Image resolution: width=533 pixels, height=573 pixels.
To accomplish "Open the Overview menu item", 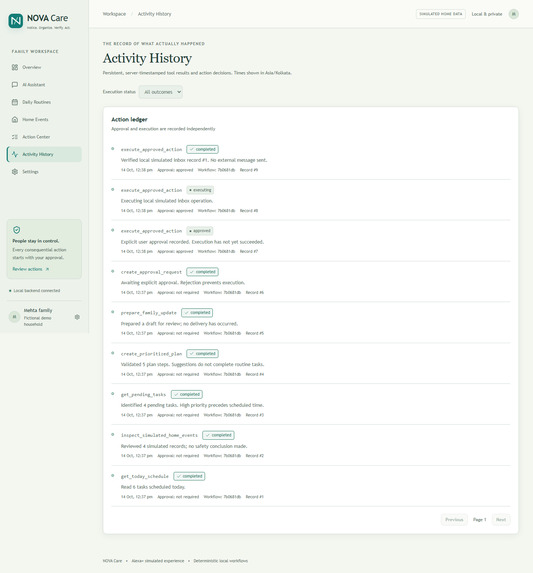I will (44, 67).
